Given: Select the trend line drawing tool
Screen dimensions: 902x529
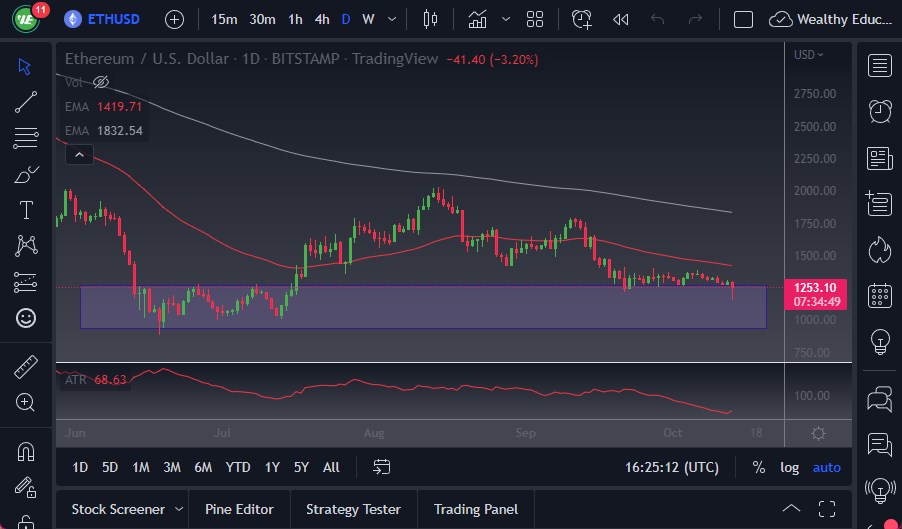Looking at the screenshot, I should coord(26,102).
